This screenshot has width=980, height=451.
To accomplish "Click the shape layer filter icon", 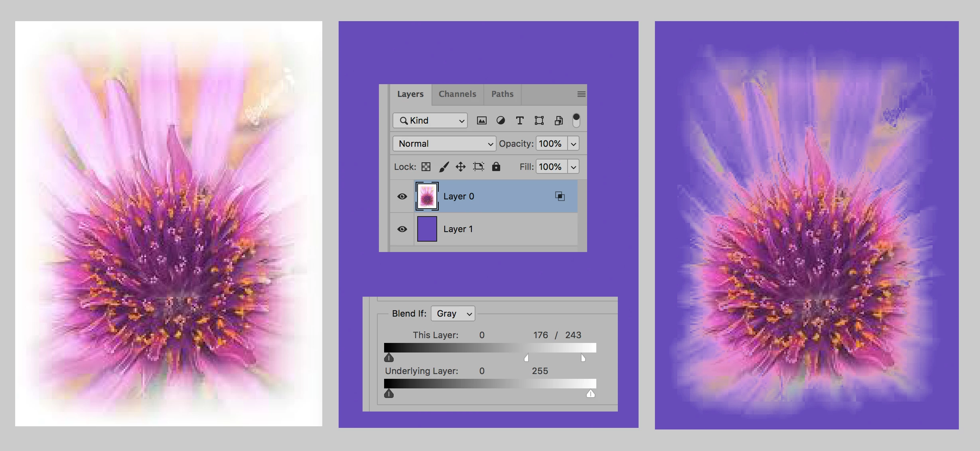I will click(x=539, y=120).
